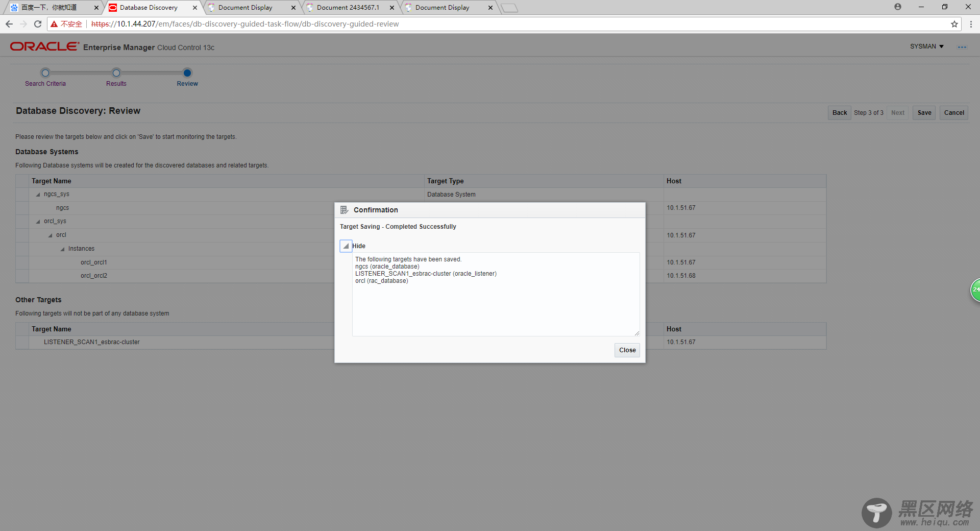Screen dimensions: 980x531
Task: Open a new browser tab
Action: tap(509, 8)
